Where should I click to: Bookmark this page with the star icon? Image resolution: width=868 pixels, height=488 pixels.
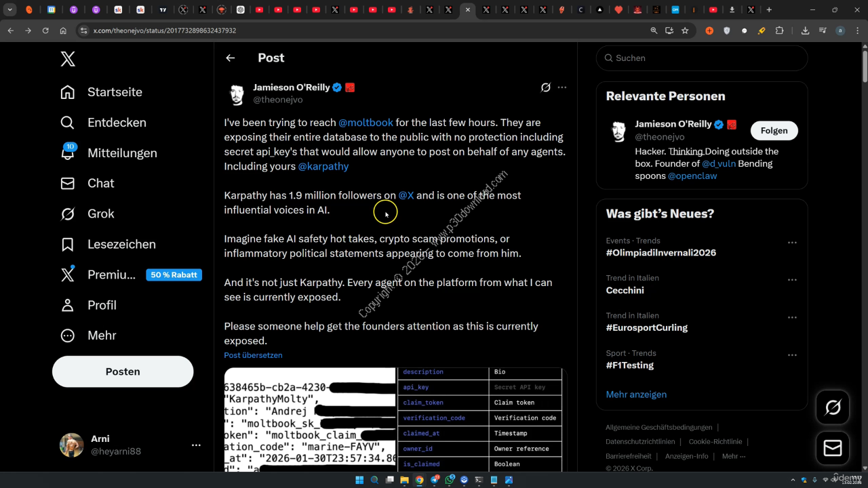tap(685, 30)
